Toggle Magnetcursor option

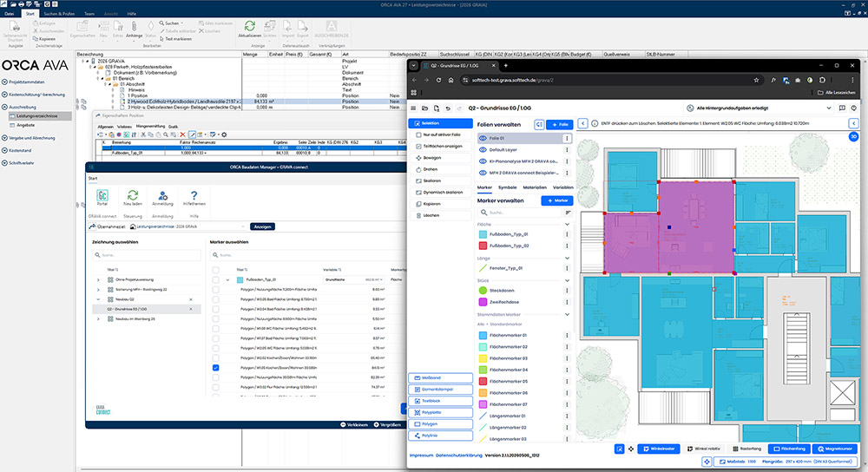tap(834, 449)
